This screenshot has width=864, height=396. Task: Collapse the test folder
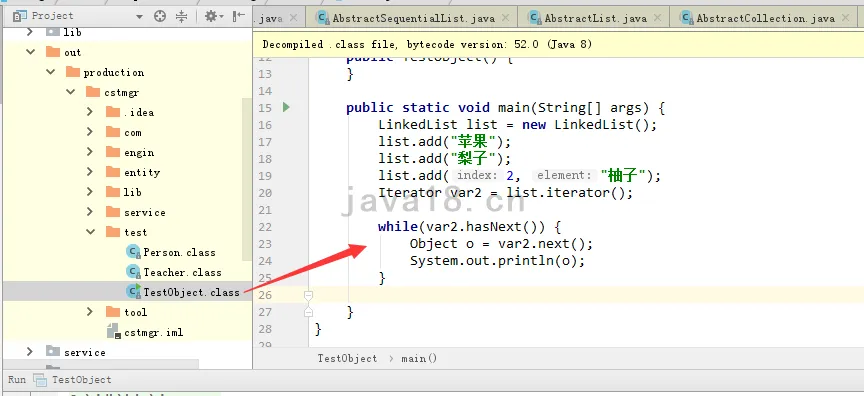90,232
